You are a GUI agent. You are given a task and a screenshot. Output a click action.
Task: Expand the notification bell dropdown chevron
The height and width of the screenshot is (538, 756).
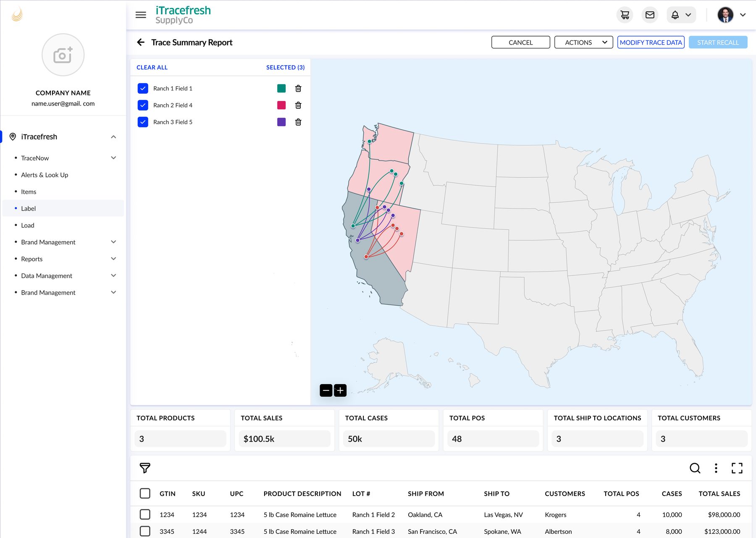click(688, 15)
